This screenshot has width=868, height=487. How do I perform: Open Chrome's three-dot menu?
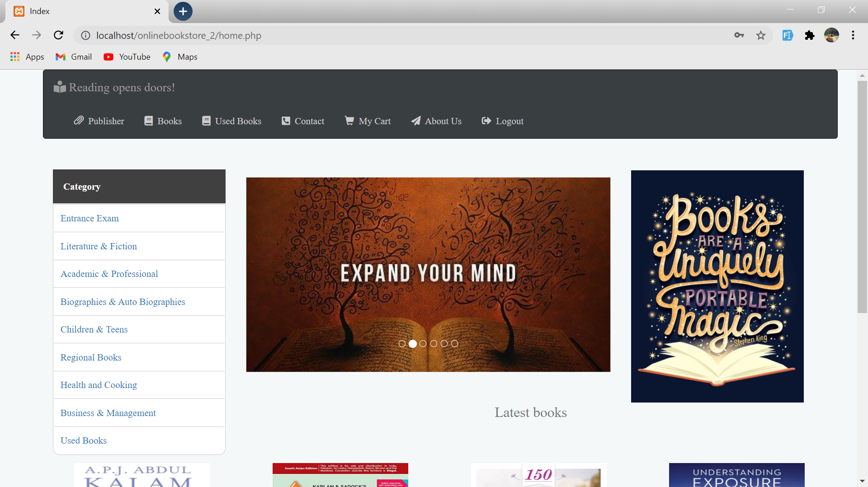click(854, 35)
